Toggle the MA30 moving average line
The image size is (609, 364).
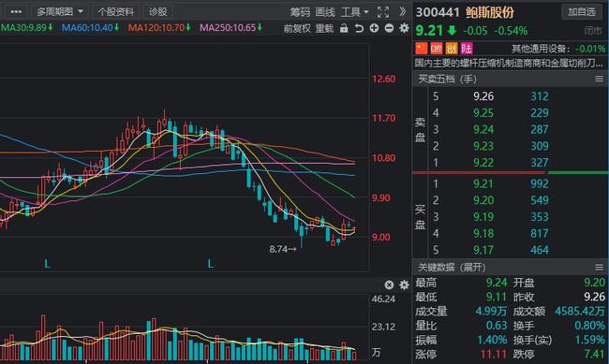[26, 27]
